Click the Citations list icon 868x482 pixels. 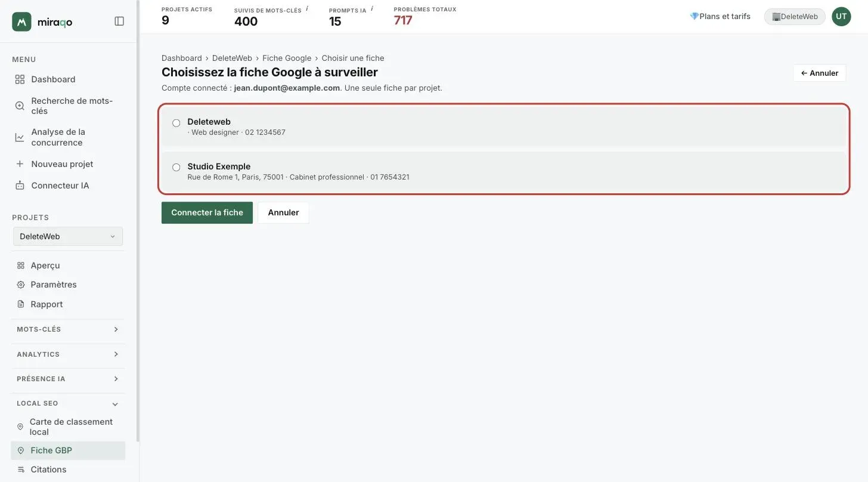[21, 469]
